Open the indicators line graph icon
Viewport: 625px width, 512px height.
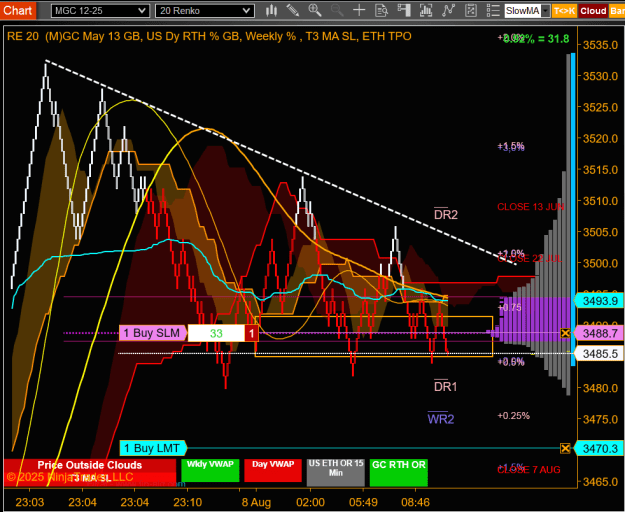click(448, 11)
